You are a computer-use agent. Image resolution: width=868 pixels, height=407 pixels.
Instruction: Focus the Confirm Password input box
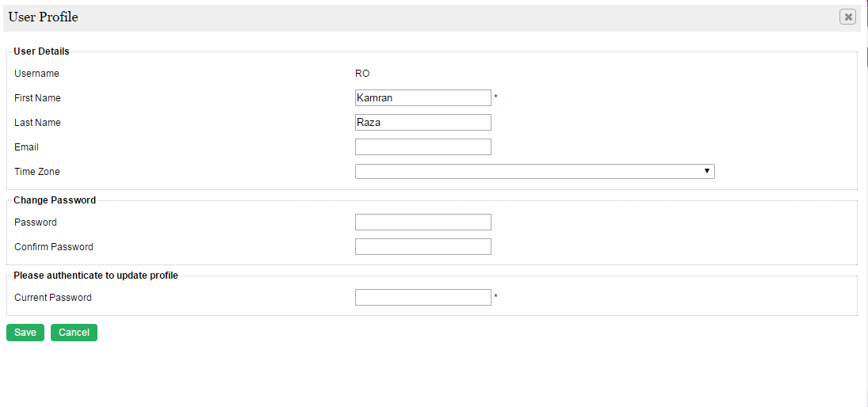[x=423, y=247]
